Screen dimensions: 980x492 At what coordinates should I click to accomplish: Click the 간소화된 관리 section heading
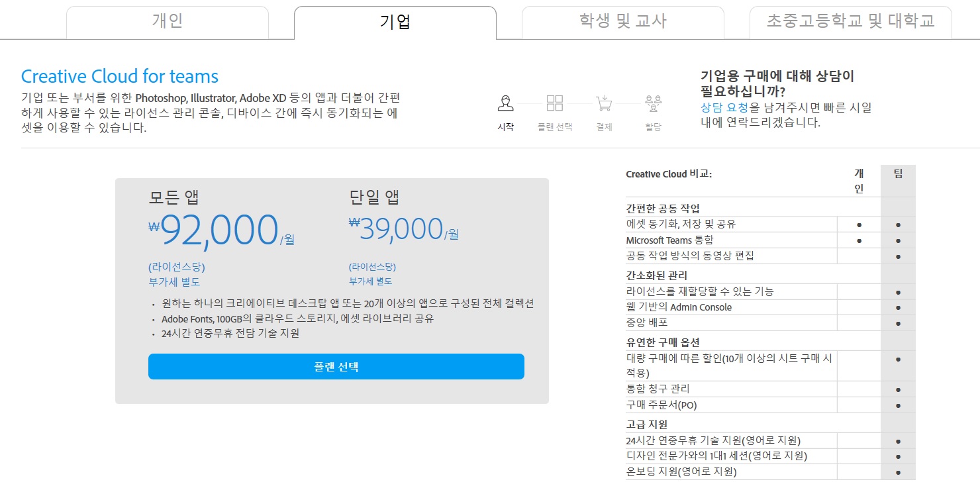(657, 275)
